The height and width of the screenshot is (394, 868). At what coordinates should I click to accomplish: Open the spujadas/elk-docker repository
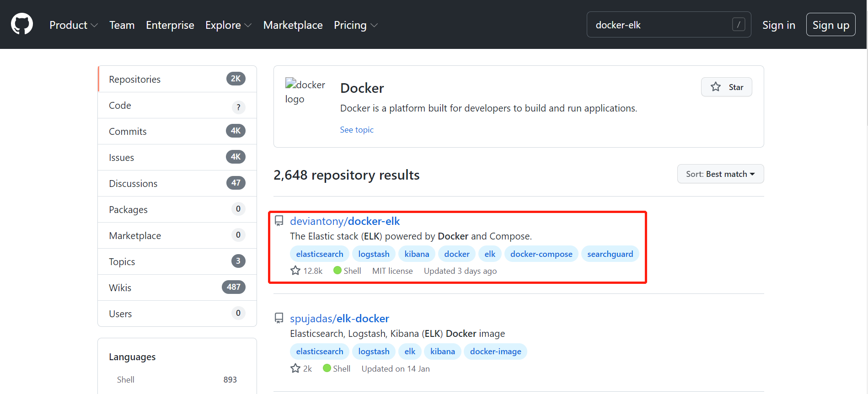point(339,319)
